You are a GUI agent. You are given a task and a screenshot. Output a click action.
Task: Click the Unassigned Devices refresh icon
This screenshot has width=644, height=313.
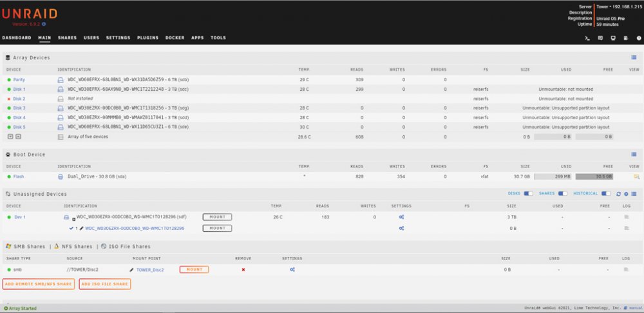(x=618, y=194)
